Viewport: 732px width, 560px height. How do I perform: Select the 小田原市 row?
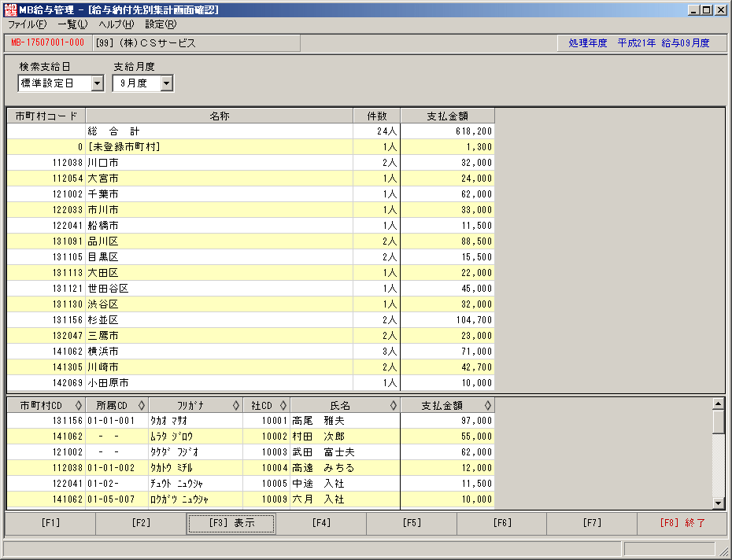[x=251, y=383]
